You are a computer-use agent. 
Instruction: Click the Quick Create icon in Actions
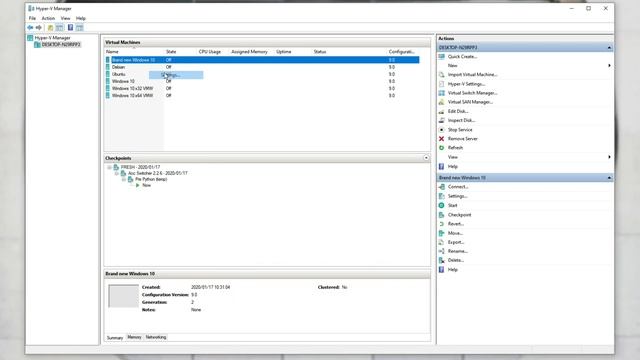[442, 56]
